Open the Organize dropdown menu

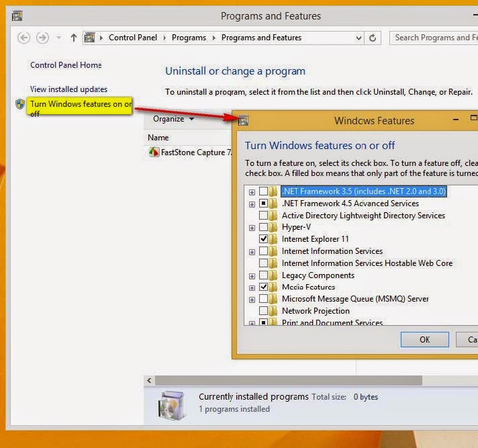[173, 119]
